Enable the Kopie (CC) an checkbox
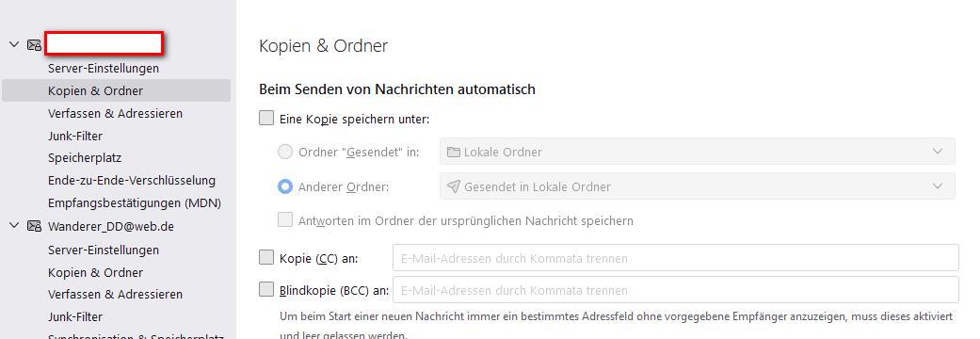This screenshot has width=980, height=339. click(266, 257)
